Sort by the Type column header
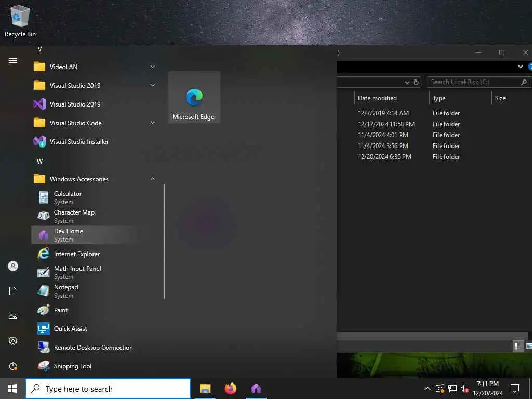The height and width of the screenshot is (399, 532). tap(460, 98)
